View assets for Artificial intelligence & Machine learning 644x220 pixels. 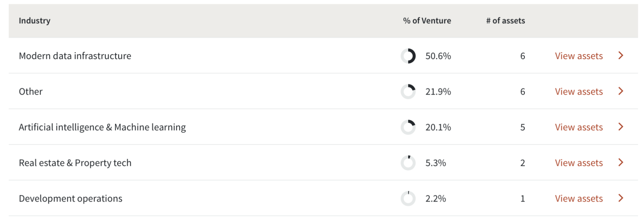(x=579, y=127)
